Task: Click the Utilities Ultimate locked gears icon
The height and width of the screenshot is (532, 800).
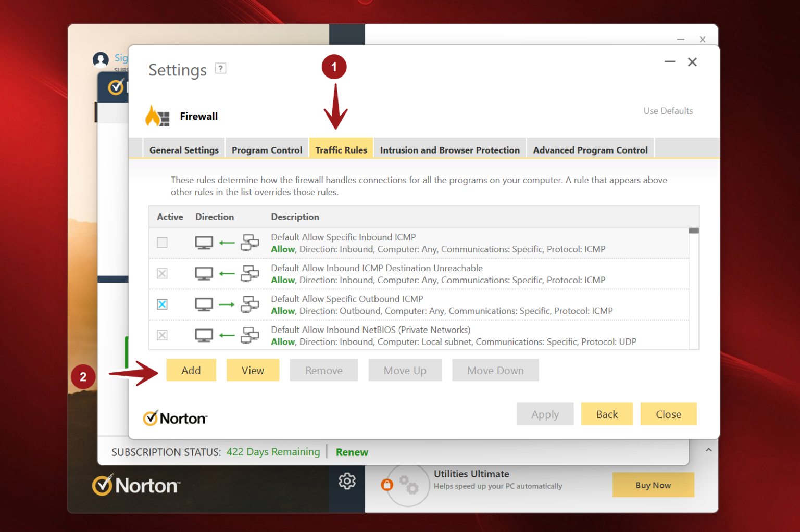Action: pyautogui.click(x=408, y=485)
